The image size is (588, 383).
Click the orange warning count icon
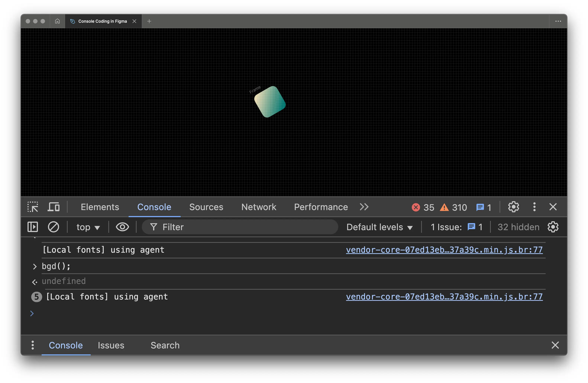pyautogui.click(x=444, y=207)
